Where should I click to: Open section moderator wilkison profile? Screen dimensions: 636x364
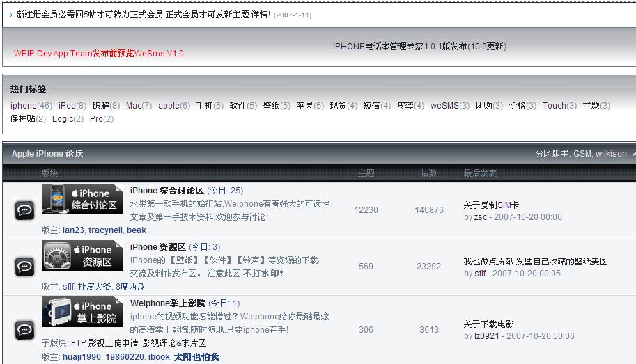tap(611, 154)
